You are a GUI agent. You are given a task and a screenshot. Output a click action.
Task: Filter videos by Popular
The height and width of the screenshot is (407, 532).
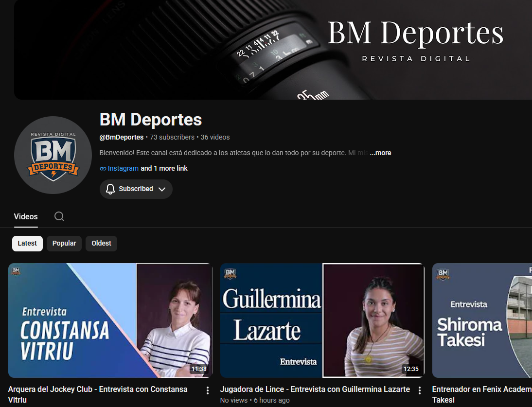pos(64,244)
